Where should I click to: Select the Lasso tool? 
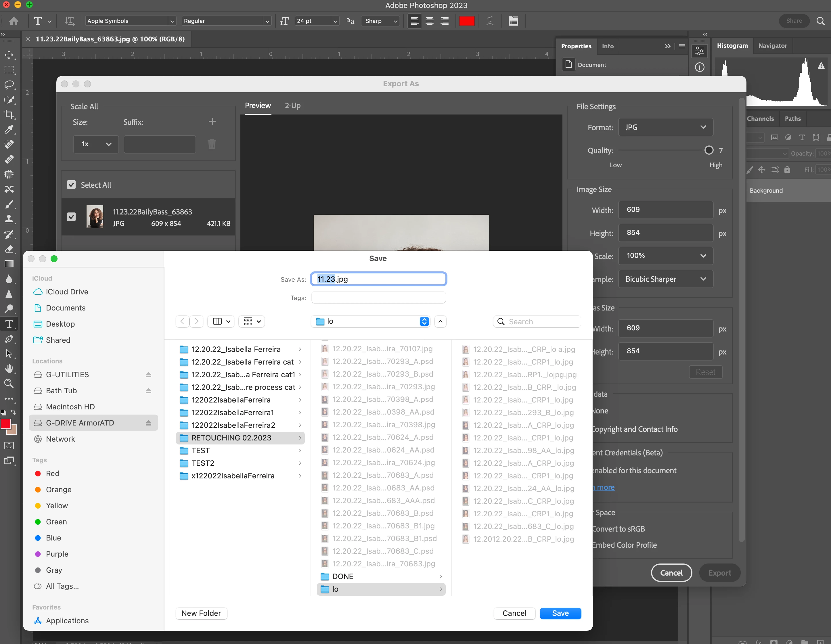[9, 85]
